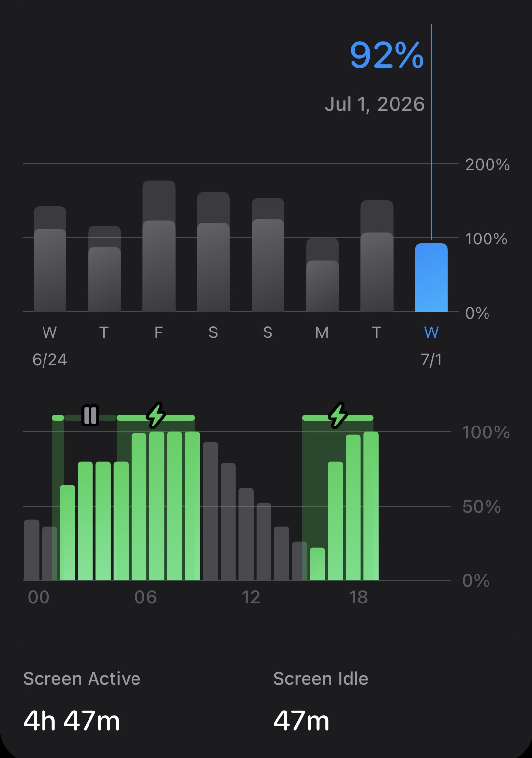Select the blue Wednesday 7/1 usage bar
This screenshot has width=532, height=758.
point(431,278)
